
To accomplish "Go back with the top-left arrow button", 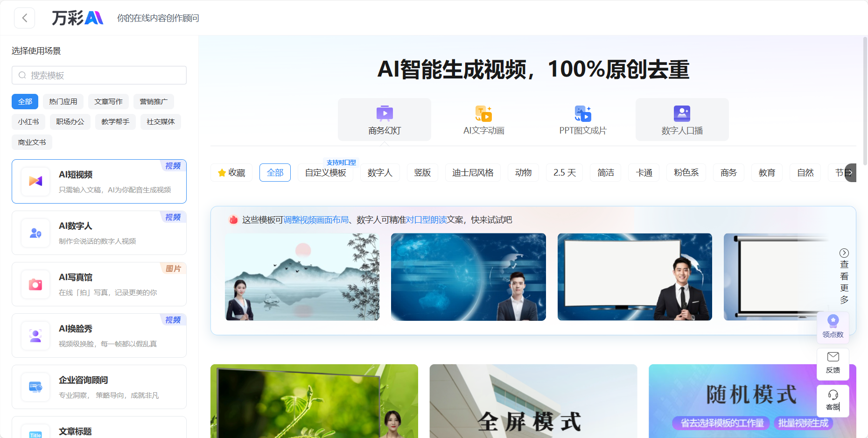I will point(25,18).
